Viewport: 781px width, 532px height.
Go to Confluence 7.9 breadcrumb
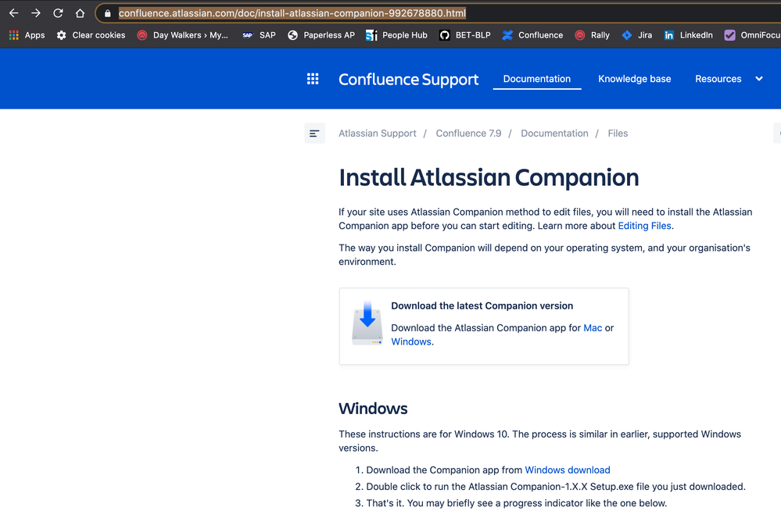[x=469, y=134]
